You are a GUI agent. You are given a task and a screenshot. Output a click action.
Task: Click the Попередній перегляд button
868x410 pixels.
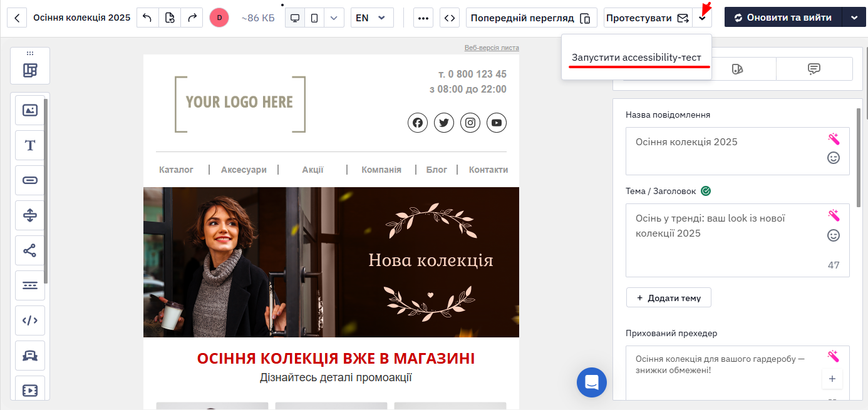531,18
